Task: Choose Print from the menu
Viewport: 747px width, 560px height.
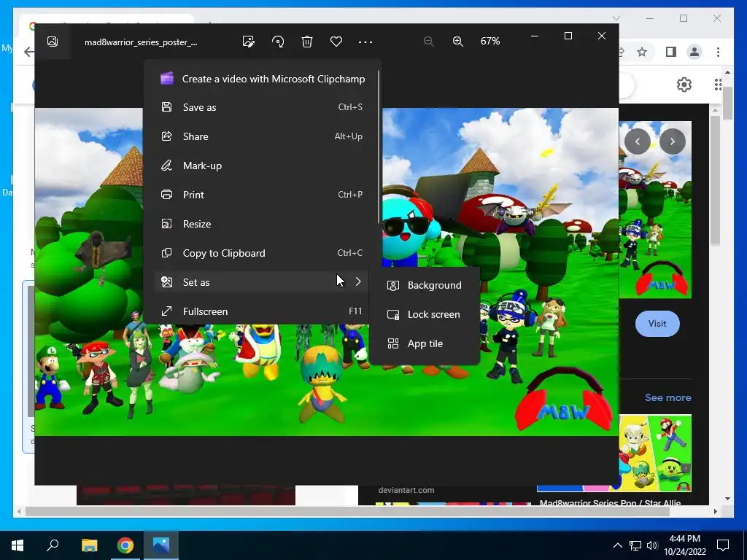Action: pos(261,194)
